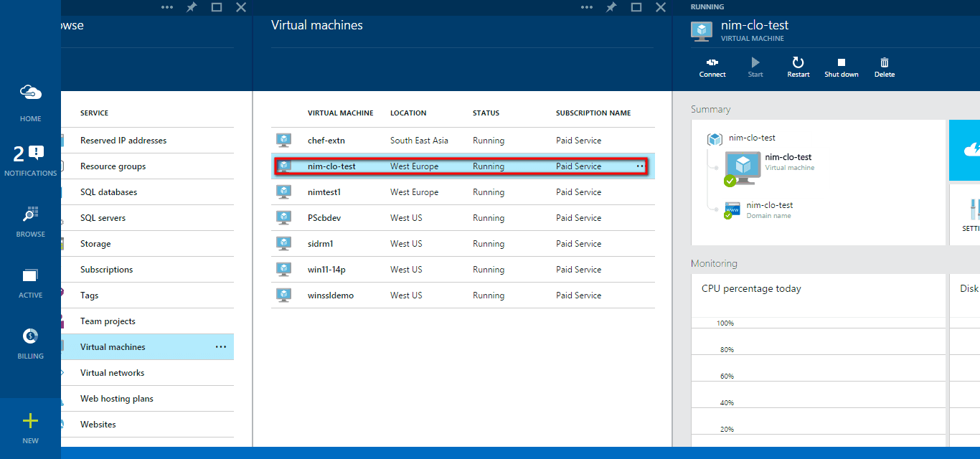Open the nim-clo-test row context ellipsis
Screen dimensions: 980x459
point(640,166)
